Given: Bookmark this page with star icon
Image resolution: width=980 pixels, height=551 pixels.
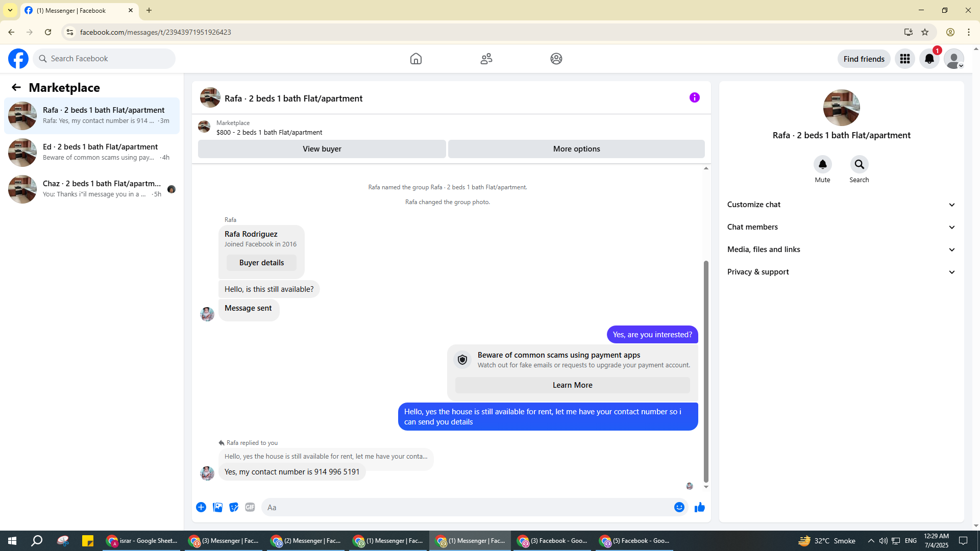Looking at the screenshot, I should pyautogui.click(x=924, y=32).
